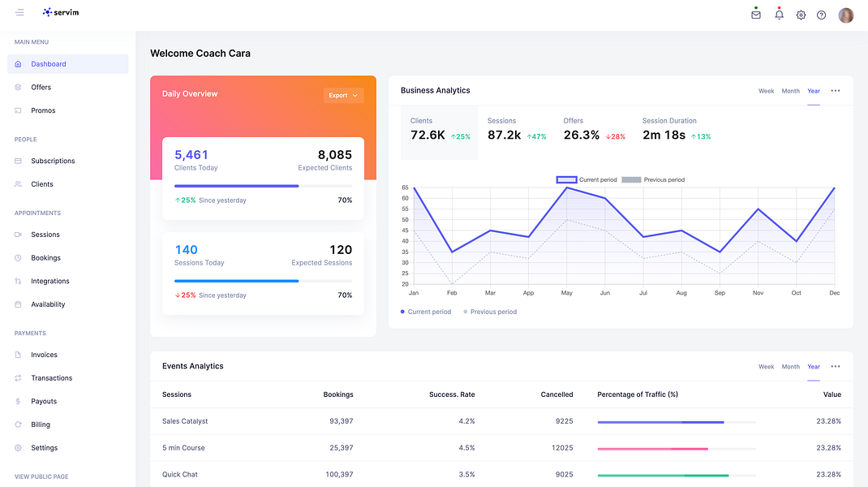Viewport: 868px width, 487px height.
Task: Click the Bookings clock icon in the sidebar
Action: pyautogui.click(x=18, y=257)
